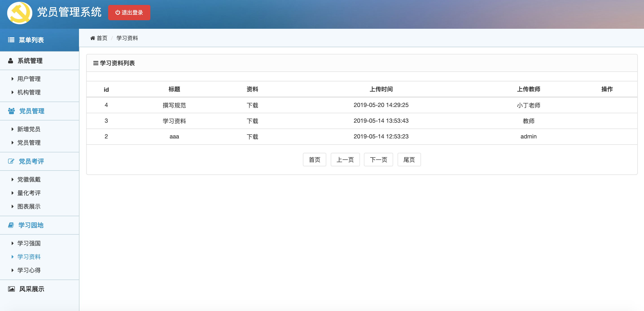The height and width of the screenshot is (311, 644).
Task: Click the timestamp 2019-05-14 13:53:43
Action: [x=381, y=121]
